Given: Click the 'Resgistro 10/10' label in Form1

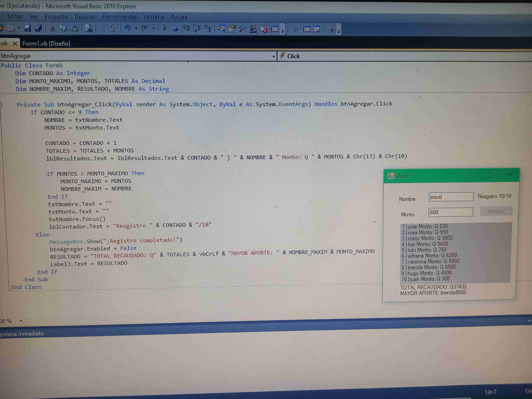Looking at the screenshot, I should tap(494, 196).
